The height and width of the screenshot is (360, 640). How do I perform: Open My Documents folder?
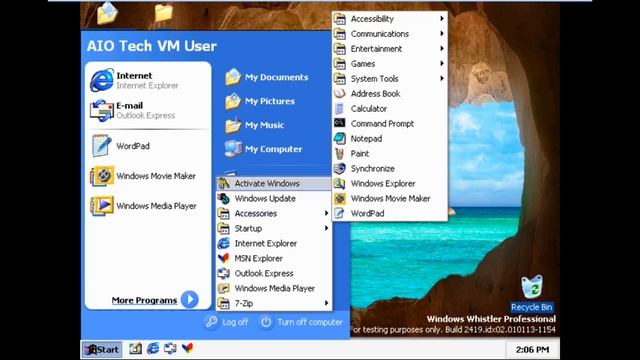coord(267,77)
